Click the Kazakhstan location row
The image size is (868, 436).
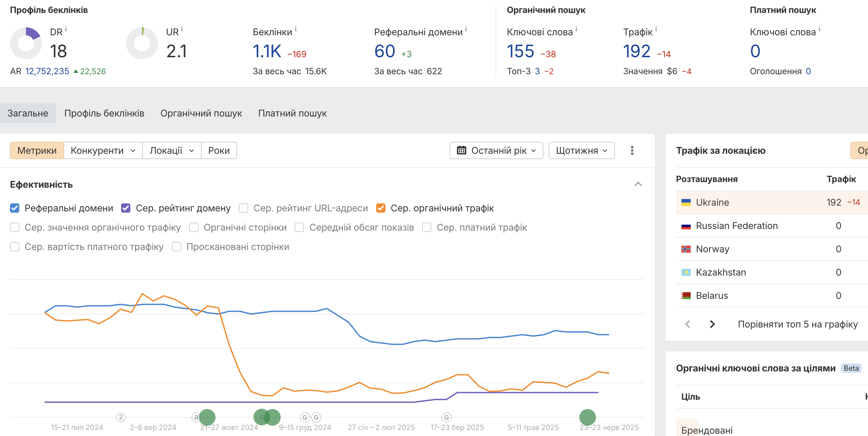[x=772, y=272]
